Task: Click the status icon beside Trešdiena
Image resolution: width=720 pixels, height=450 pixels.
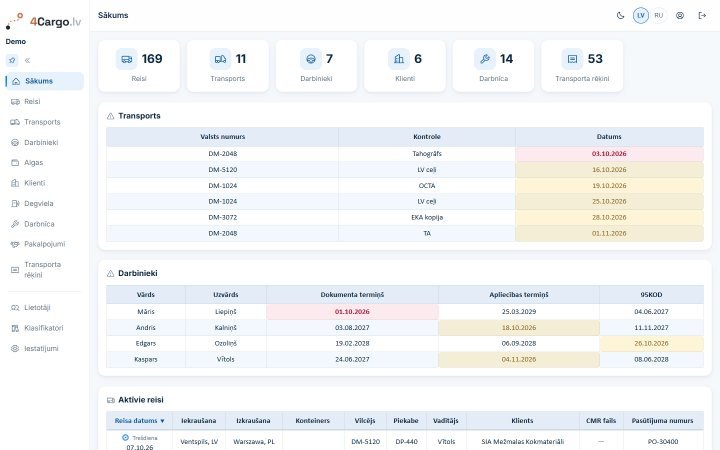Action: 125,438
